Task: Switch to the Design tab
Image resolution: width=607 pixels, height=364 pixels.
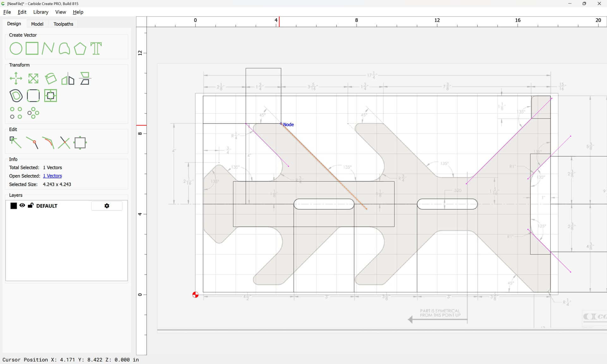Action: tap(14, 24)
